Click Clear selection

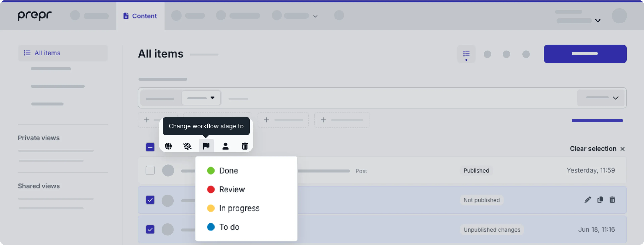593,149
